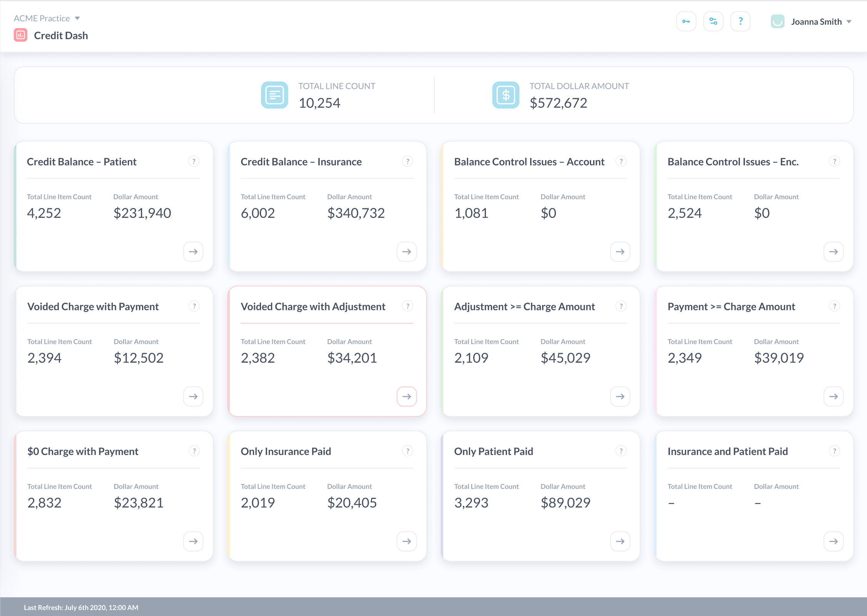
Task: Open the Joanna Smith user menu
Action: tap(816, 22)
